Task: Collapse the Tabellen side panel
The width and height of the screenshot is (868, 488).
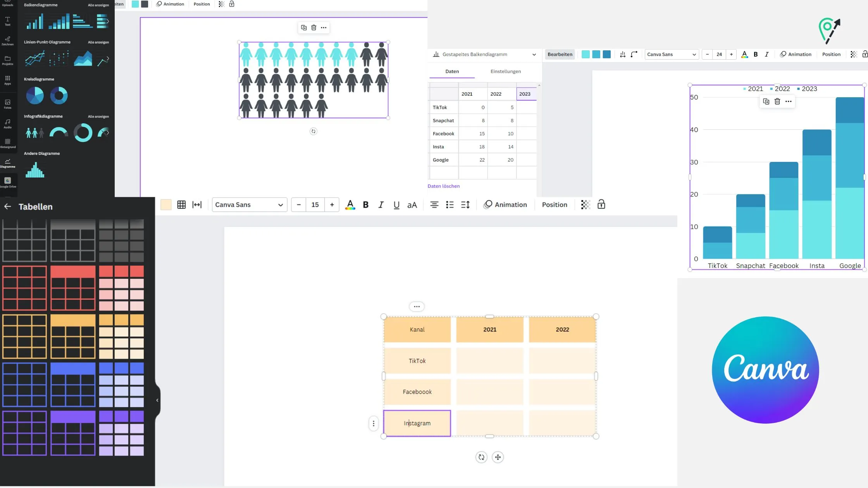Action: click(x=157, y=400)
